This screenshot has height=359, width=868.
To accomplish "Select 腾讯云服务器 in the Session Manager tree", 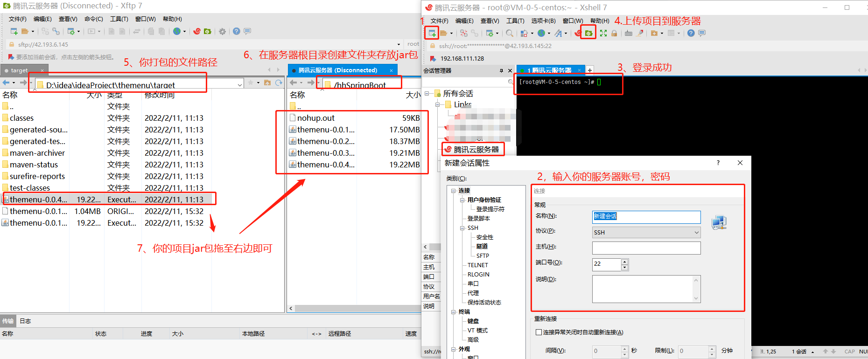I will (x=476, y=150).
